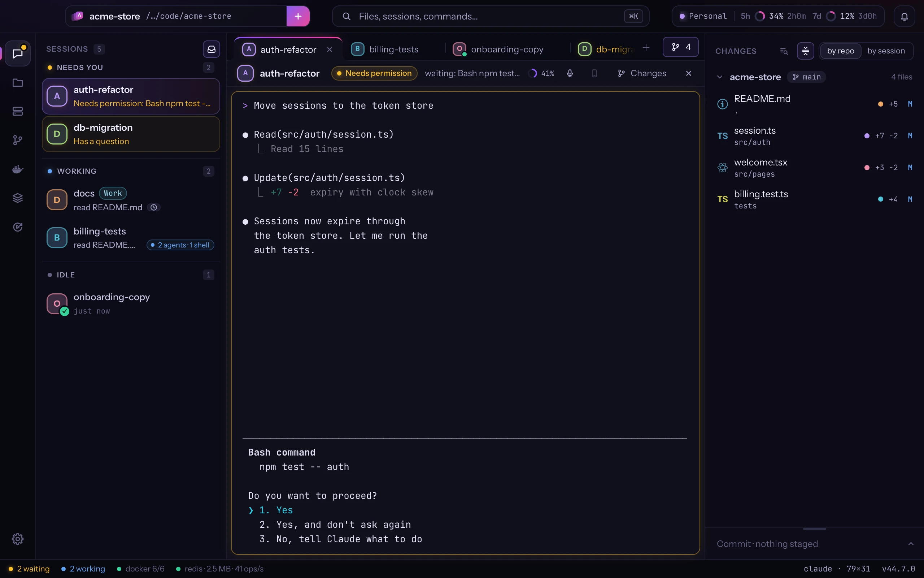Collapse the NEEDS YOU section header

click(130, 68)
